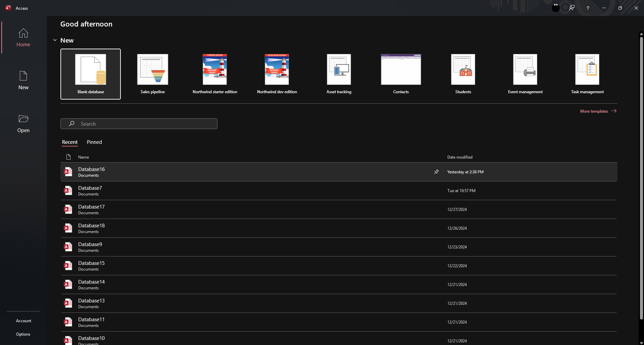
Task: Open Account settings page
Action: [23, 321]
